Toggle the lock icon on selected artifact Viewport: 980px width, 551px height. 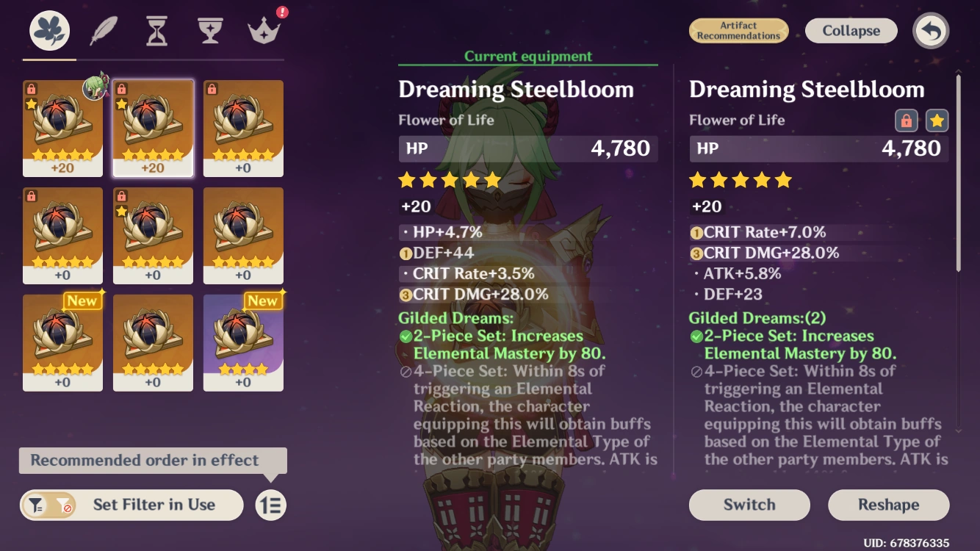pyautogui.click(x=907, y=120)
